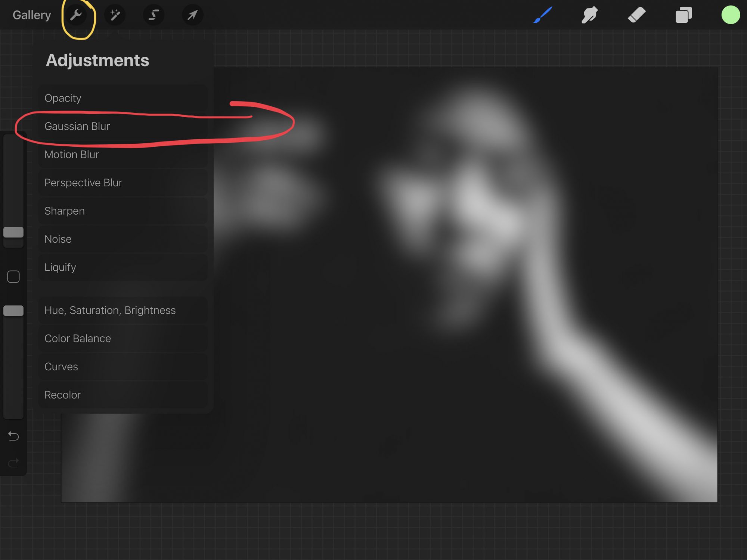Click the Redo arrow

[13, 463]
